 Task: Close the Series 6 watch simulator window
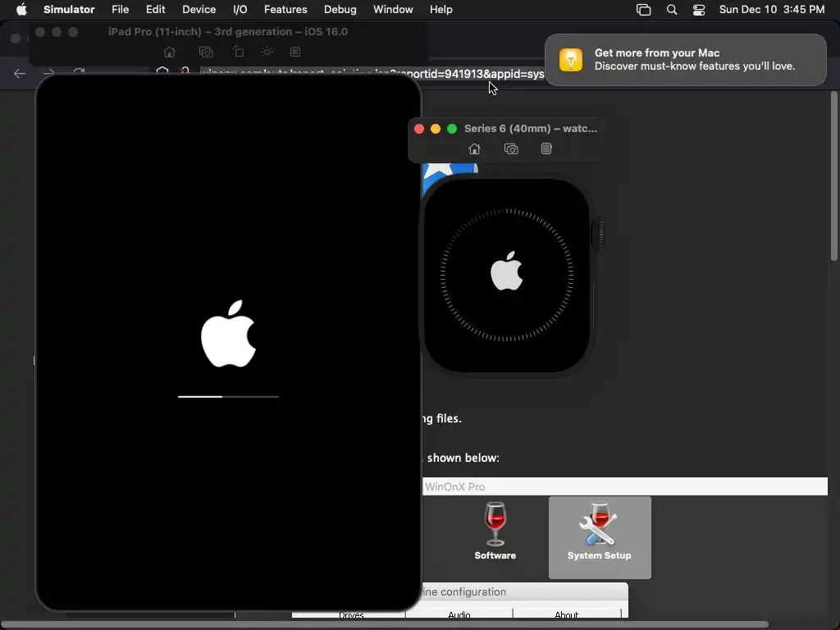click(419, 129)
